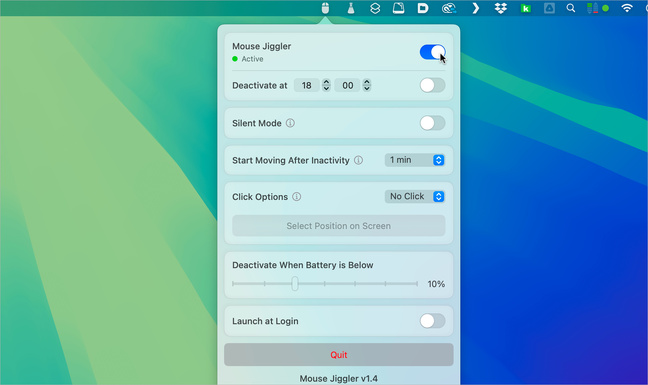
Task: Open Spotlight search magnifier icon
Action: point(571,8)
